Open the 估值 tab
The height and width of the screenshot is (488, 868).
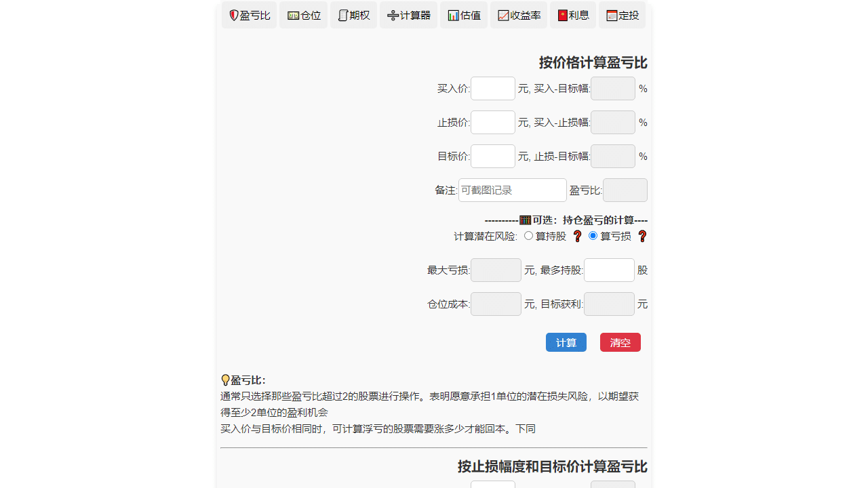pyautogui.click(x=464, y=15)
